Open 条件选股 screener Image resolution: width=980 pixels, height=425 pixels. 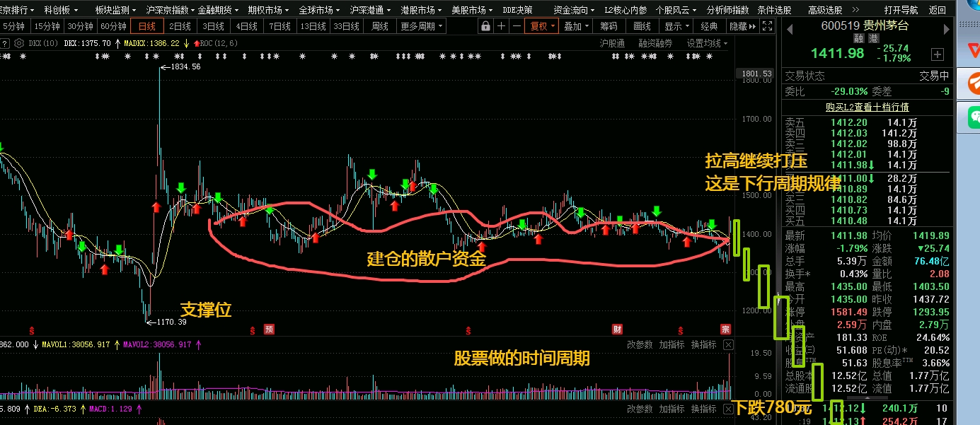(774, 10)
